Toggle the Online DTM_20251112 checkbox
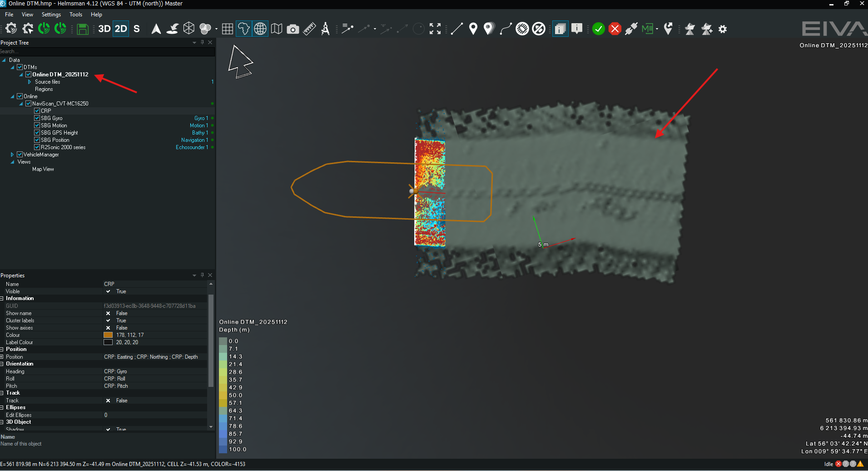 (x=29, y=75)
